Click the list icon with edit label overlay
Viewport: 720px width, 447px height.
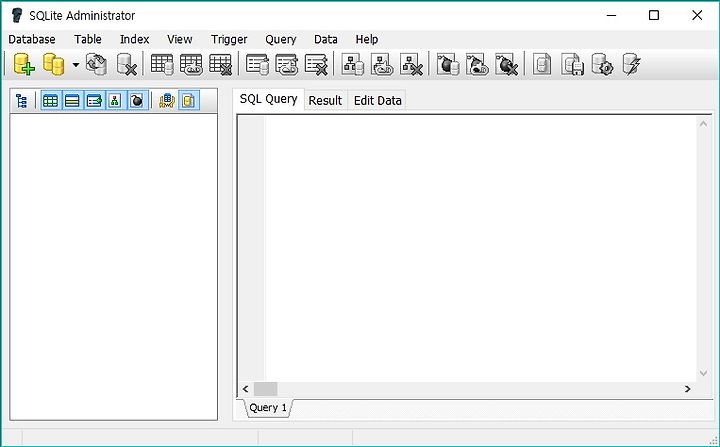point(287,64)
